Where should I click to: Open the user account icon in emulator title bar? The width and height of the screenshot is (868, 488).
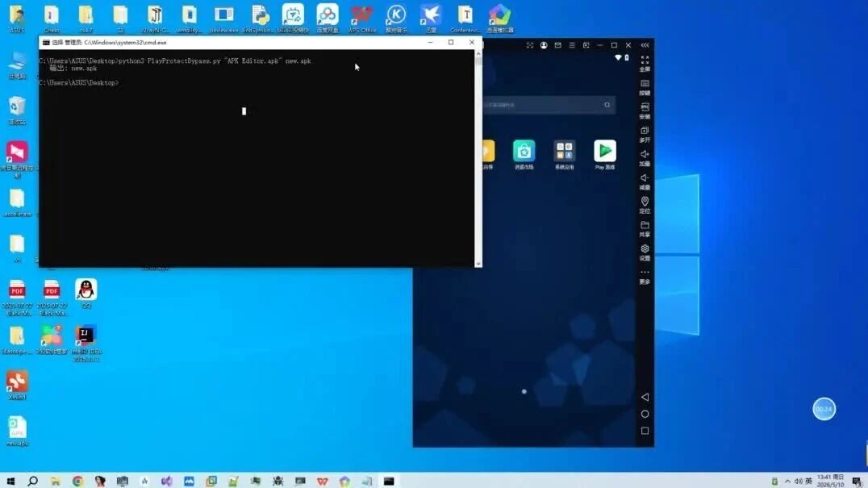click(544, 45)
